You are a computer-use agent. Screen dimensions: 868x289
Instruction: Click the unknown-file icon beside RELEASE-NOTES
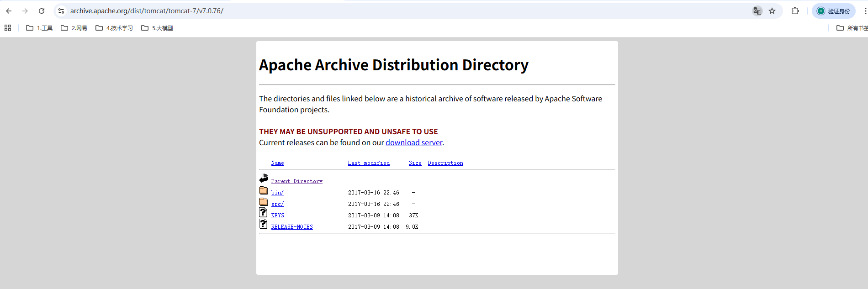pos(263,224)
